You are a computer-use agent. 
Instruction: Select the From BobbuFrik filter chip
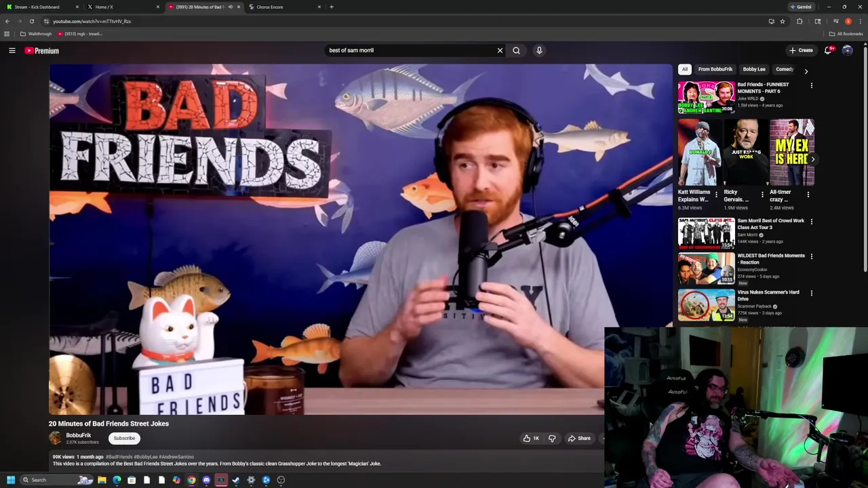[715, 69]
